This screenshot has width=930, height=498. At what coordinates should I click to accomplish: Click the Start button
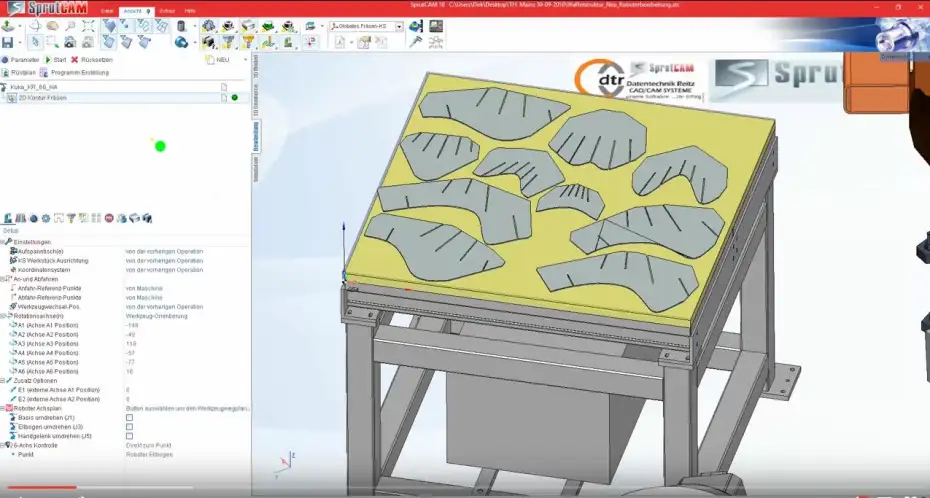point(55,60)
